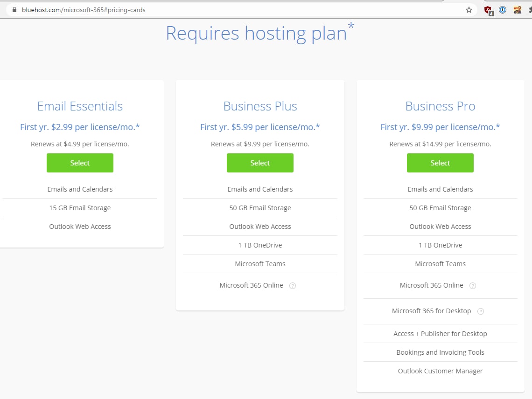Click 50 GB Email Storage in Business Plus
This screenshot has height=399, width=532.
coord(260,208)
